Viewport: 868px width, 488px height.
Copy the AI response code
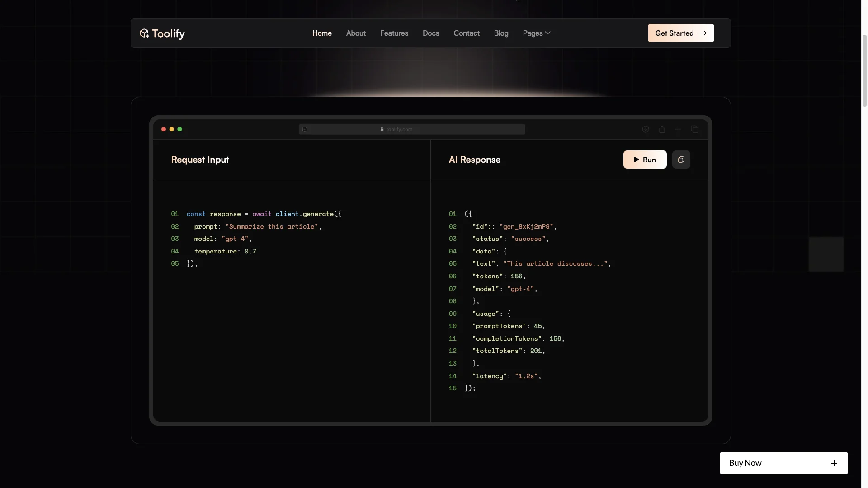click(x=681, y=160)
